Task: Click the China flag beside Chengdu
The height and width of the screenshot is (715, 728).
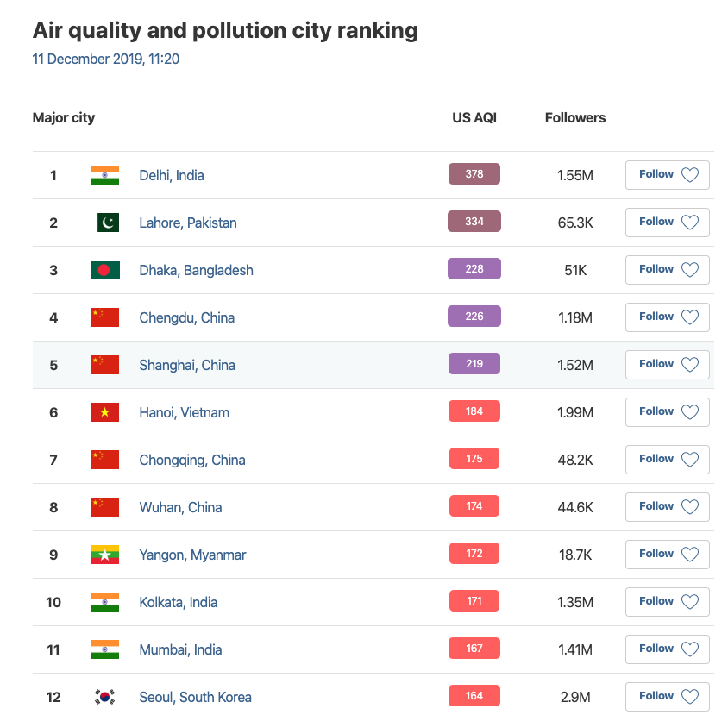Action: click(104, 317)
